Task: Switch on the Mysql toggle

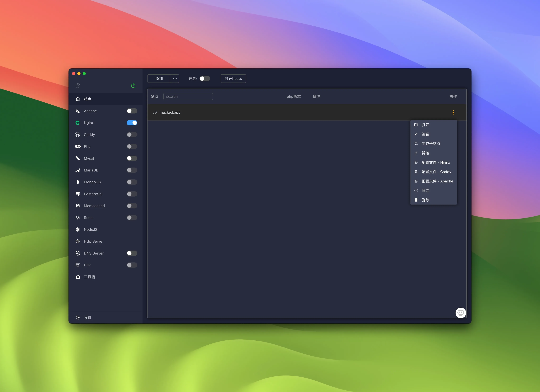Action: pos(132,158)
